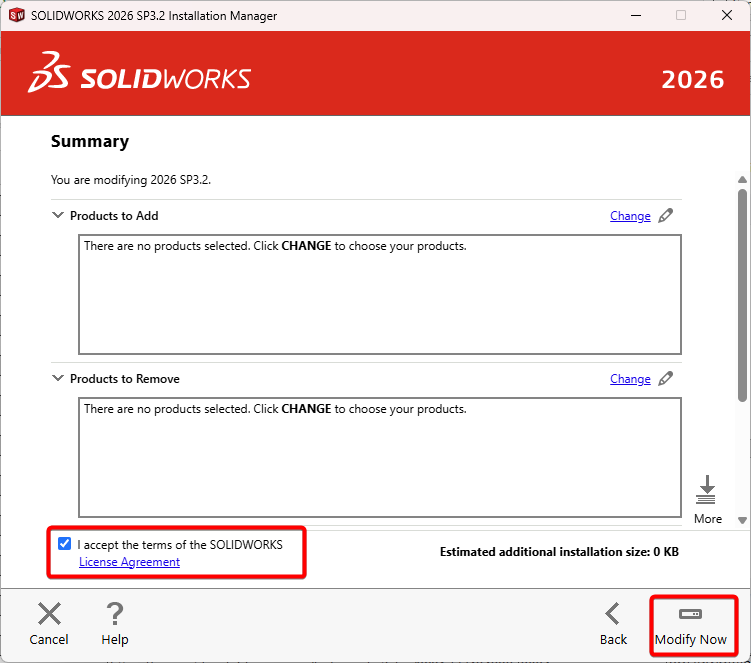This screenshot has height=663, width=751.
Task: Click the vertical scrollbar thumb
Action: point(742,295)
